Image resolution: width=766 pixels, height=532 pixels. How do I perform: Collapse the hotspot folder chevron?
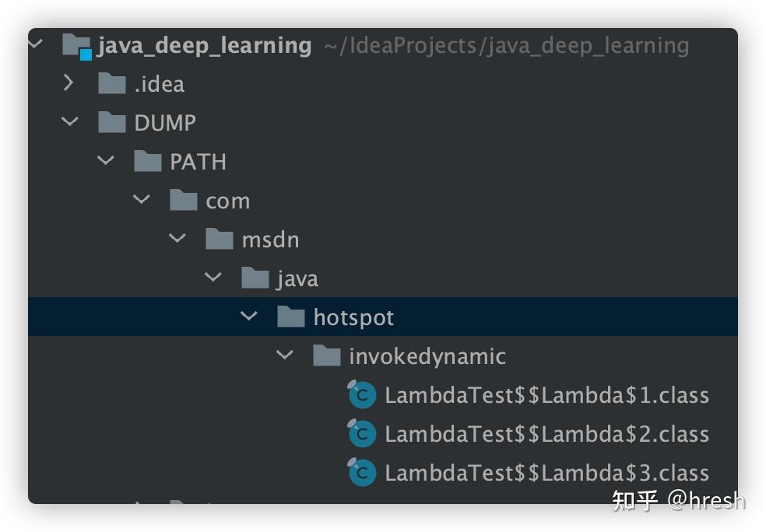249,317
